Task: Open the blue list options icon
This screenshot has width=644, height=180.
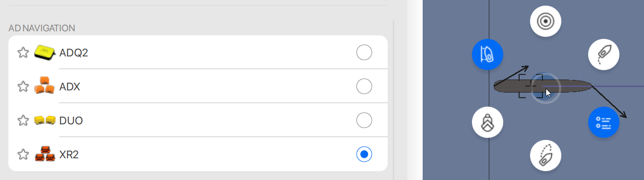Action: pos(603,123)
